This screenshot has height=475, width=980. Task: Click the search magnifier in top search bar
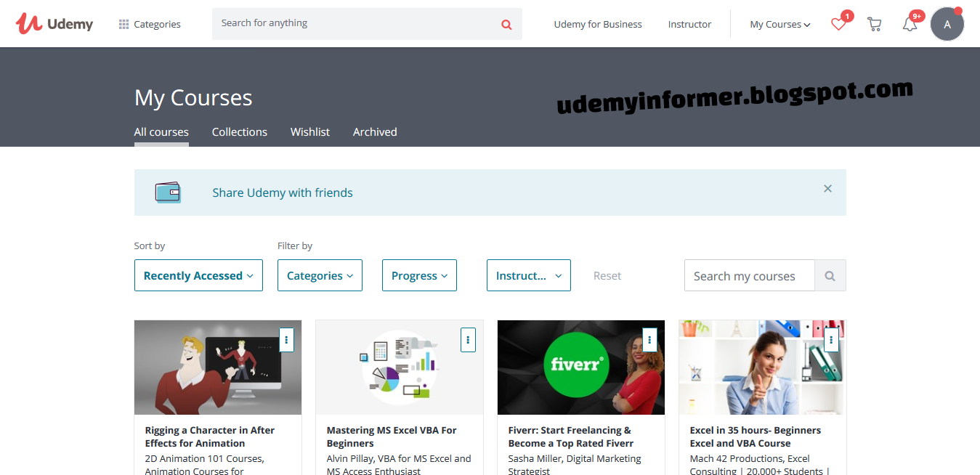(x=506, y=23)
